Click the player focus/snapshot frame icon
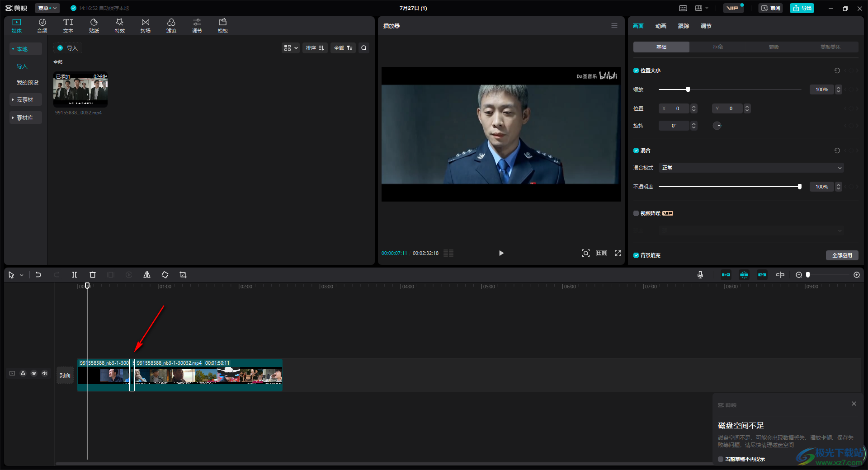Image resolution: width=868 pixels, height=470 pixels. [586, 253]
